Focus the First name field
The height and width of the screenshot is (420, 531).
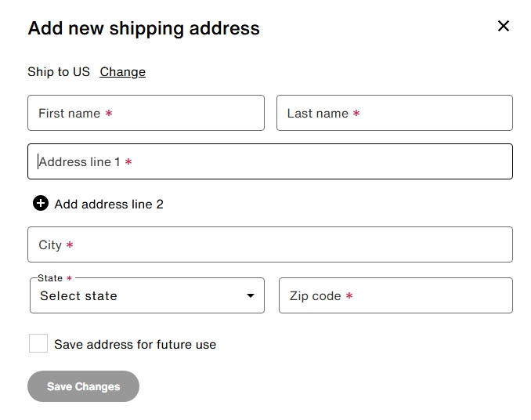[146, 113]
